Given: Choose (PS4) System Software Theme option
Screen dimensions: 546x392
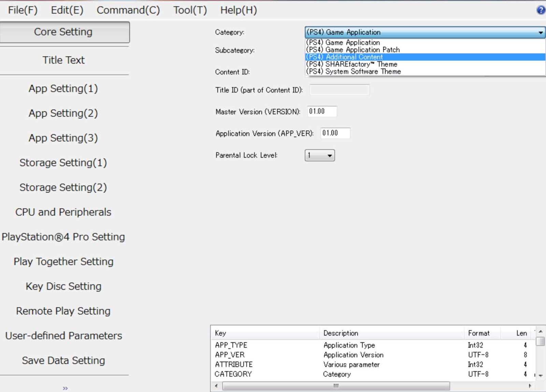Looking at the screenshot, I should coord(425,71).
